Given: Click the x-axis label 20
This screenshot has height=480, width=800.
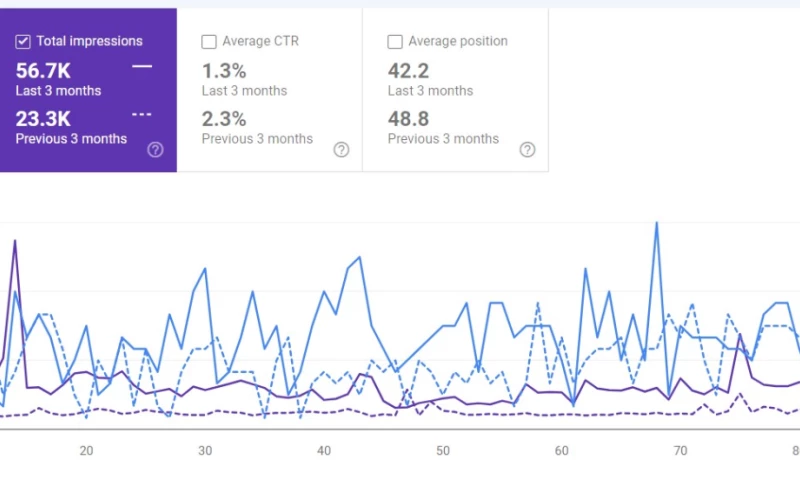Looking at the screenshot, I should click(x=86, y=450).
